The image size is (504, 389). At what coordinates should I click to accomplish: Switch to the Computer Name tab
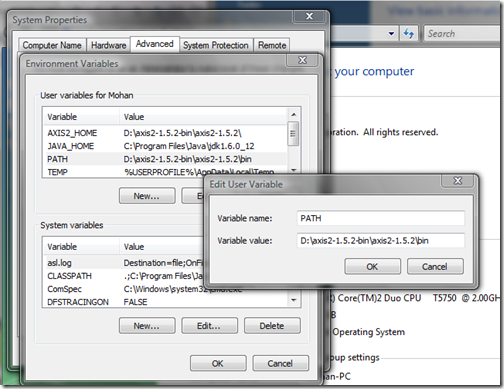click(x=52, y=45)
